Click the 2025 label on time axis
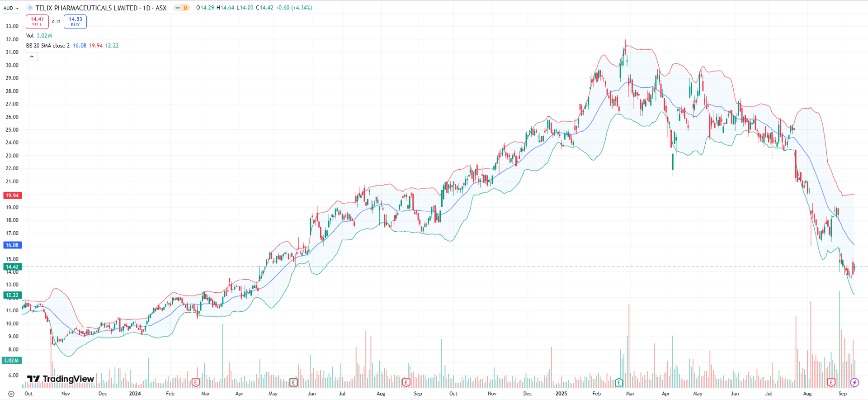This screenshot has height=400, width=868. [561, 394]
